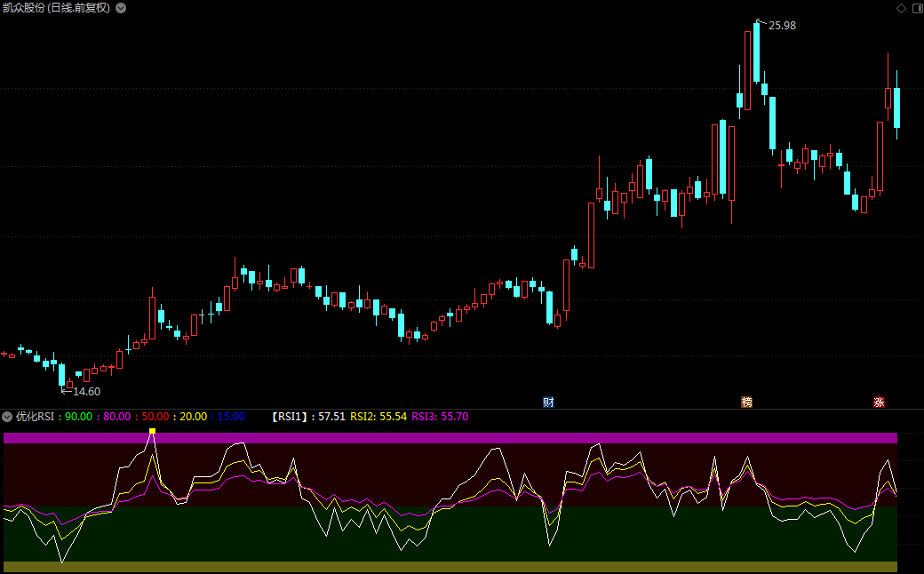Image resolution: width=924 pixels, height=574 pixels.
Task: Click the RSI3 value 55.70 label
Action: [x=440, y=416]
